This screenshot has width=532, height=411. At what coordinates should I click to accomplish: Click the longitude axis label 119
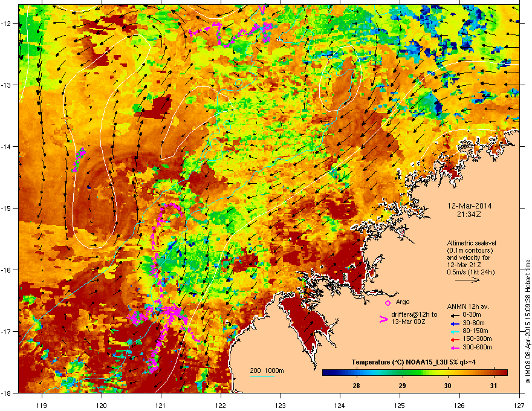pos(42,405)
